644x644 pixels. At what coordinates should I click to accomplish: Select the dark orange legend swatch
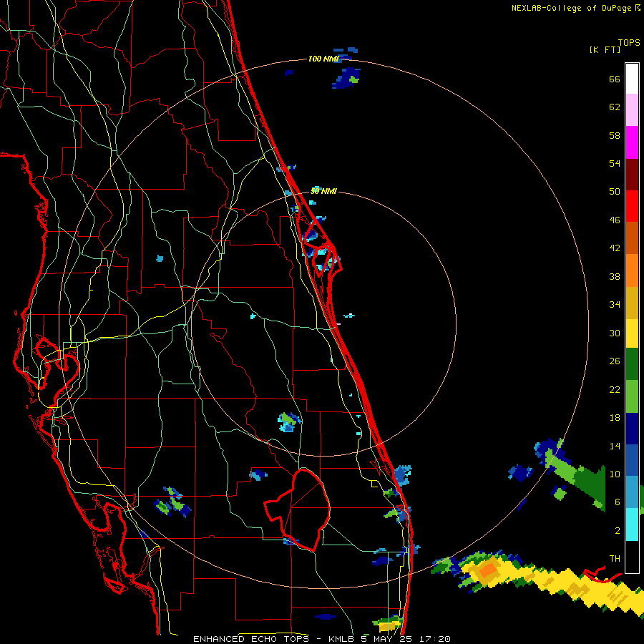[x=632, y=238]
